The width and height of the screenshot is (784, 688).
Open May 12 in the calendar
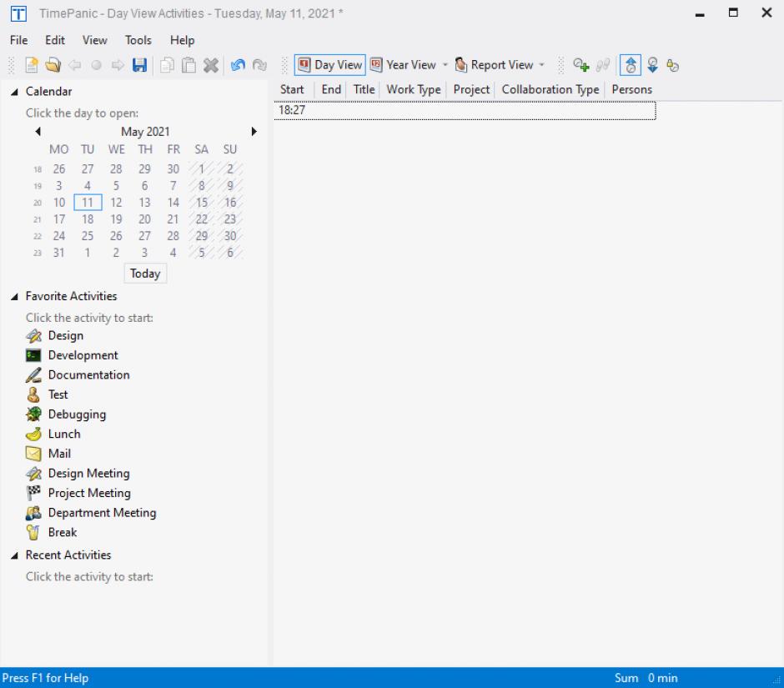116,203
